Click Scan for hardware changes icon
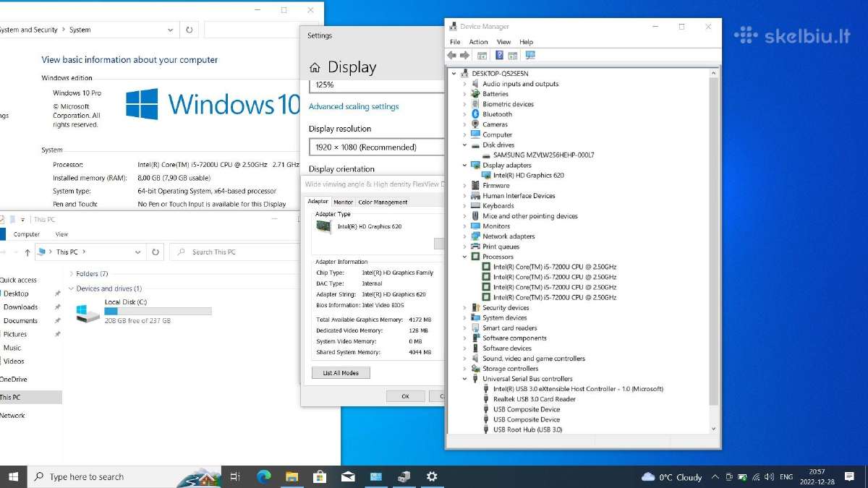This screenshot has height=488, width=868. [530, 56]
